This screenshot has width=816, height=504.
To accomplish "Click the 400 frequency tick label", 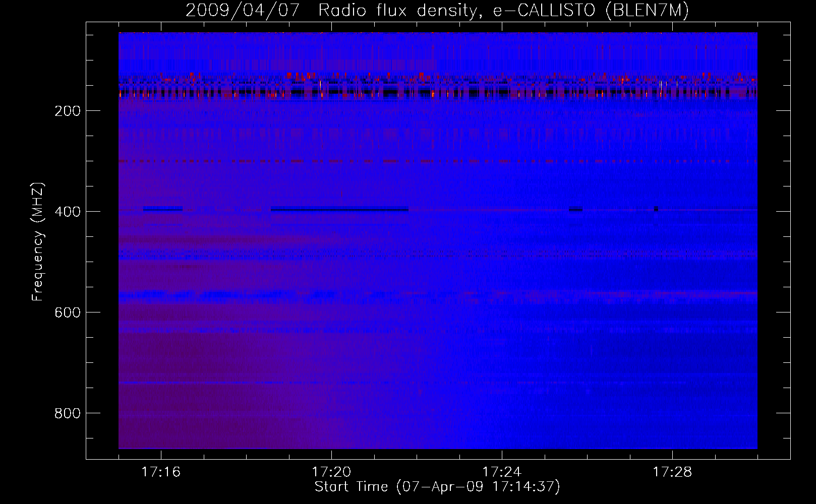I will [x=68, y=212].
